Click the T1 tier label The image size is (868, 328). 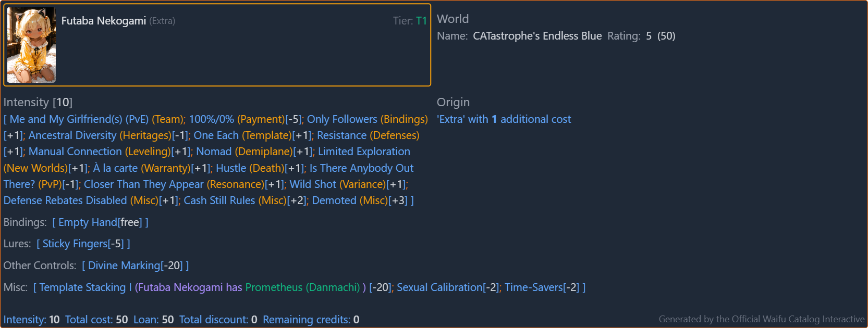(x=421, y=21)
